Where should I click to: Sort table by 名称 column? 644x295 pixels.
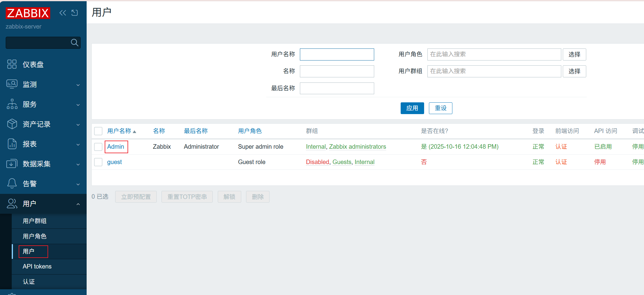[159, 131]
